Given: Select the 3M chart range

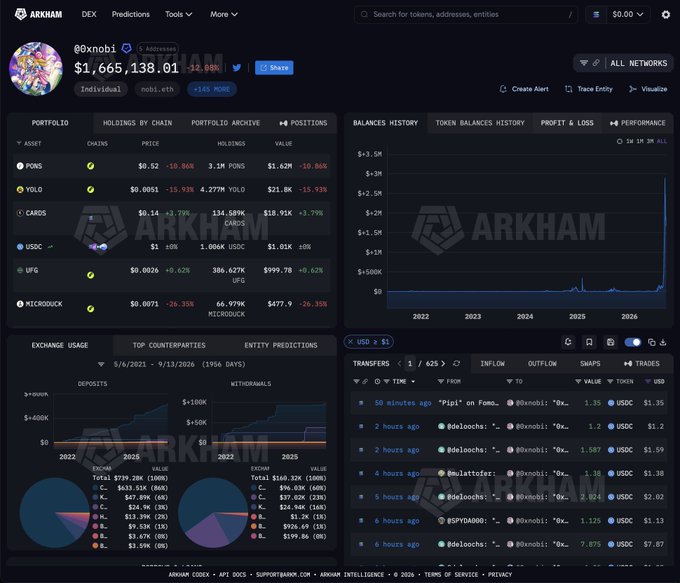Looking at the screenshot, I should click(650, 141).
